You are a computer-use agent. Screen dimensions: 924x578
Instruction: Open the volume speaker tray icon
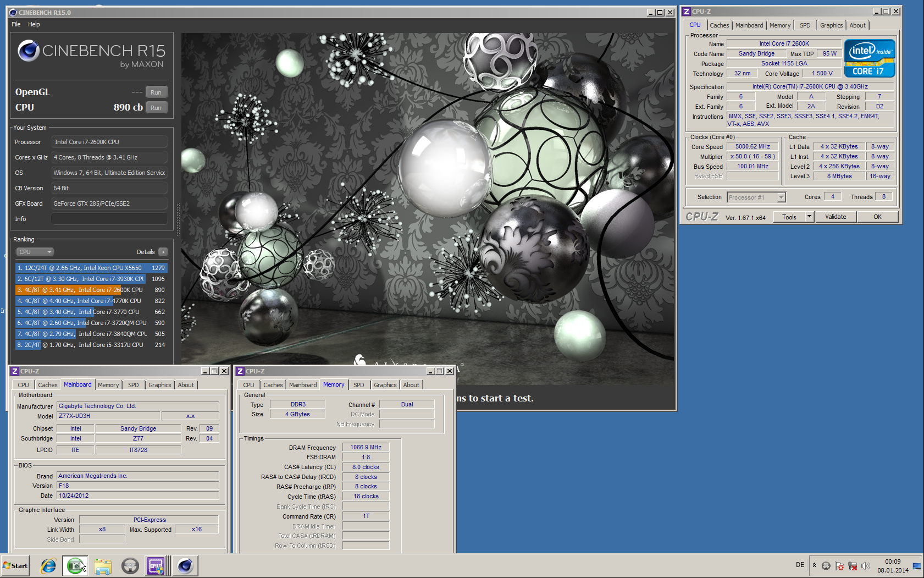(866, 565)
